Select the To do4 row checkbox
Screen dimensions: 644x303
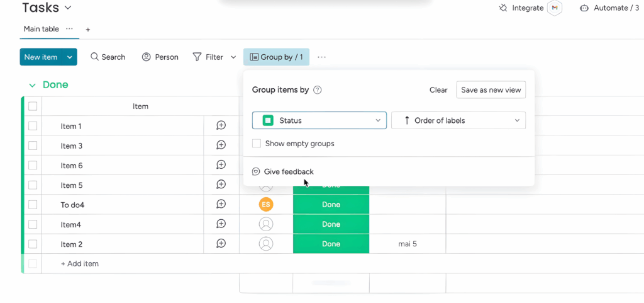point(33,205)
